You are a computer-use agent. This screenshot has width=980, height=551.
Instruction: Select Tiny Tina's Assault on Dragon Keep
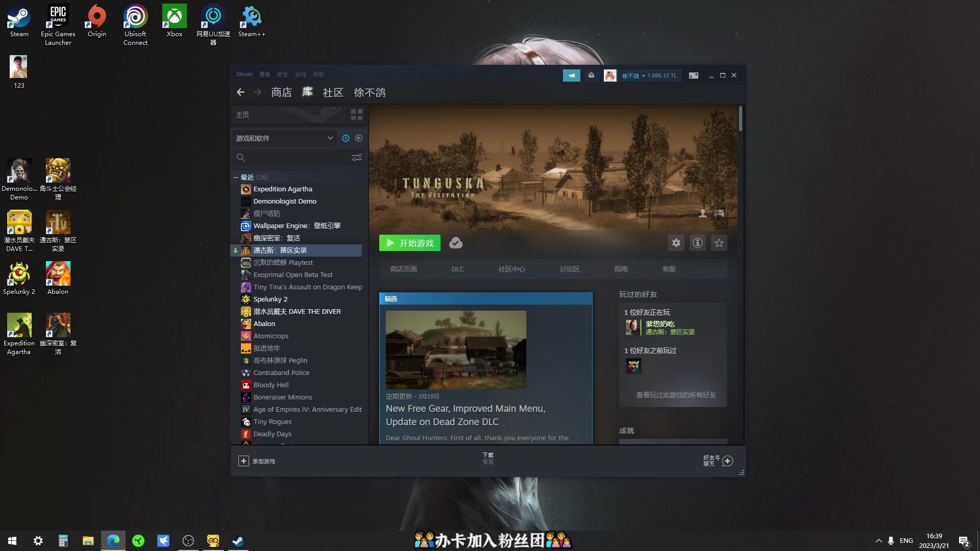pos(301,287)
